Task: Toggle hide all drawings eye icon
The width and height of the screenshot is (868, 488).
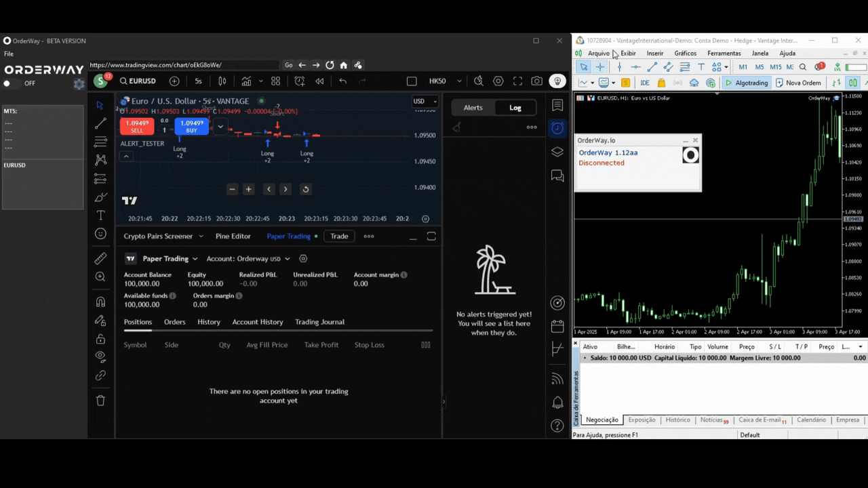Action: (x=100, y=357)
